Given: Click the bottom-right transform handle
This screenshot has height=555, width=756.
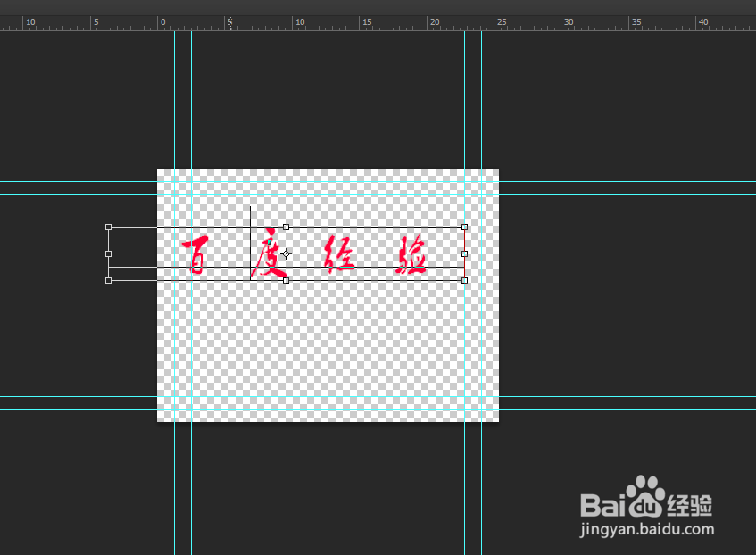Looking at the screenshot, I should (x=464, y=281).
